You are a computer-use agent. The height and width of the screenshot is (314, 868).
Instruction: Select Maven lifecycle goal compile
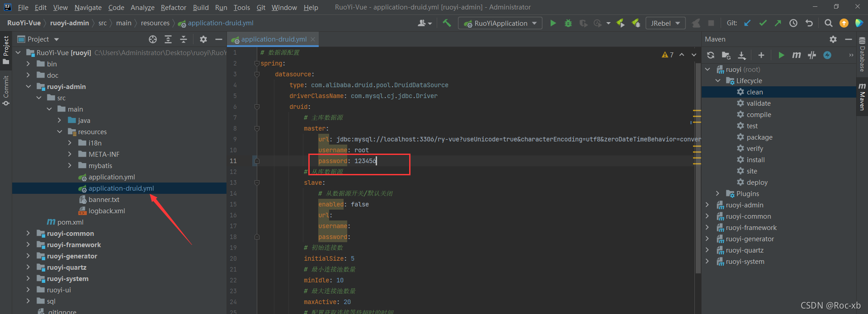point(759,115)
